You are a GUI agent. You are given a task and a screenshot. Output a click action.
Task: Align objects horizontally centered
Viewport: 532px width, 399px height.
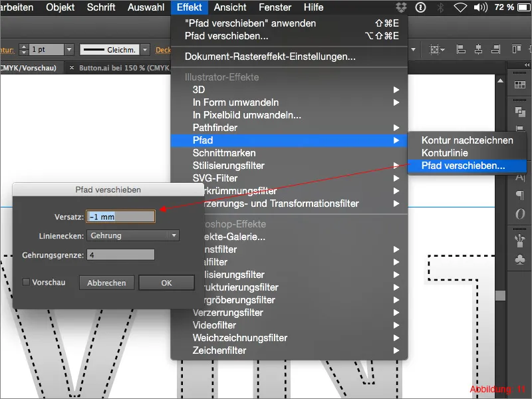tap(478, 49)
